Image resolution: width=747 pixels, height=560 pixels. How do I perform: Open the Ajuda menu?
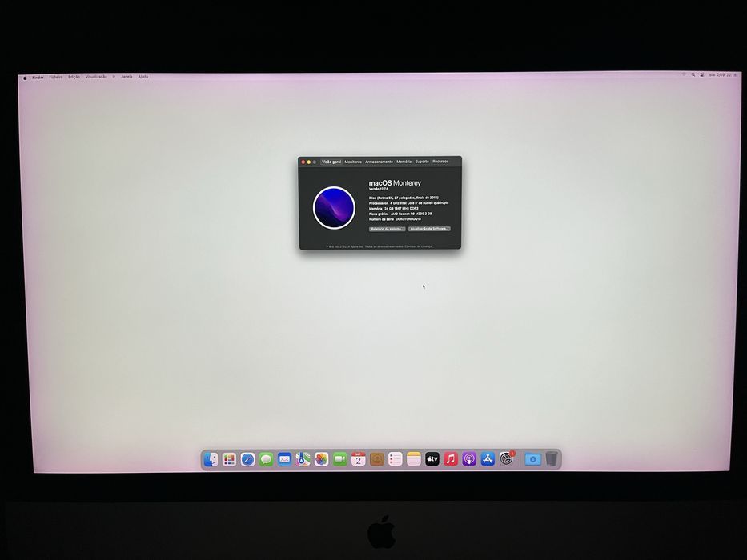(143, 77)
